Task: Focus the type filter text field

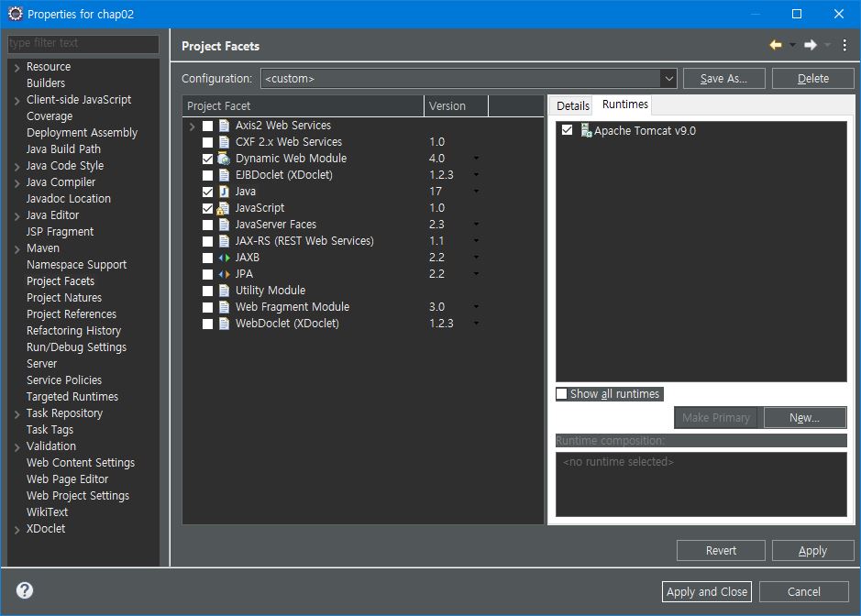Action: [83, 43]
